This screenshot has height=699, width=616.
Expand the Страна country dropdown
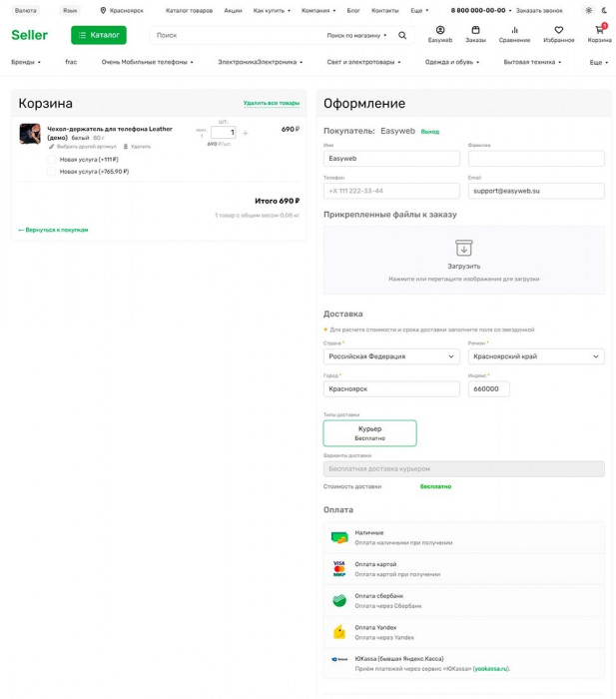click(391, 356)
